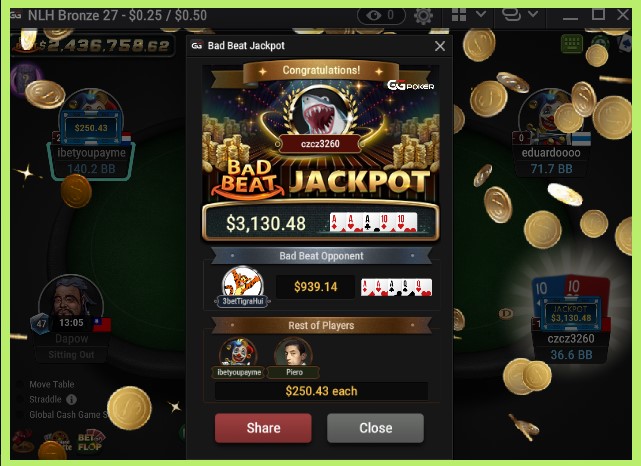
Task: Toggle the Move Table checkbox
Action: 19,385
